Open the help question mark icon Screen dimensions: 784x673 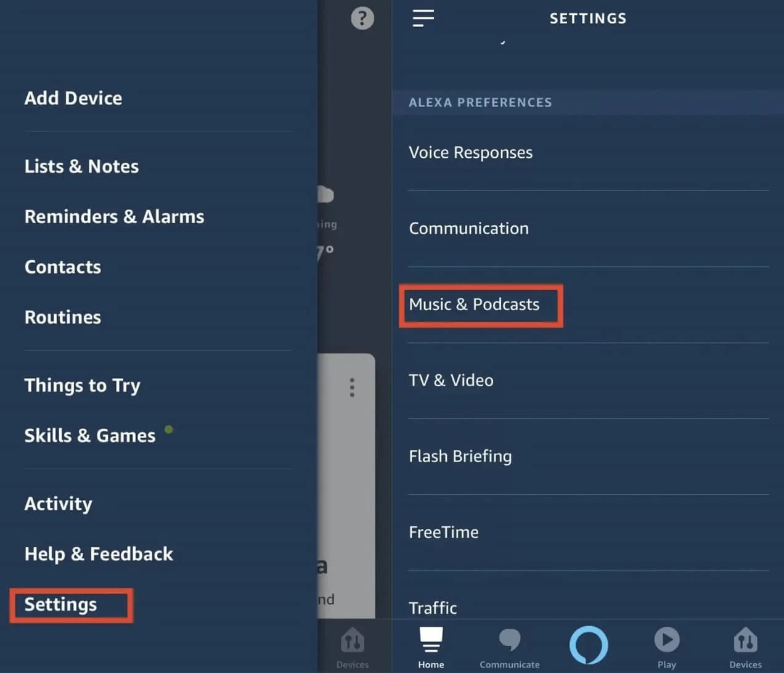[362, 18]
